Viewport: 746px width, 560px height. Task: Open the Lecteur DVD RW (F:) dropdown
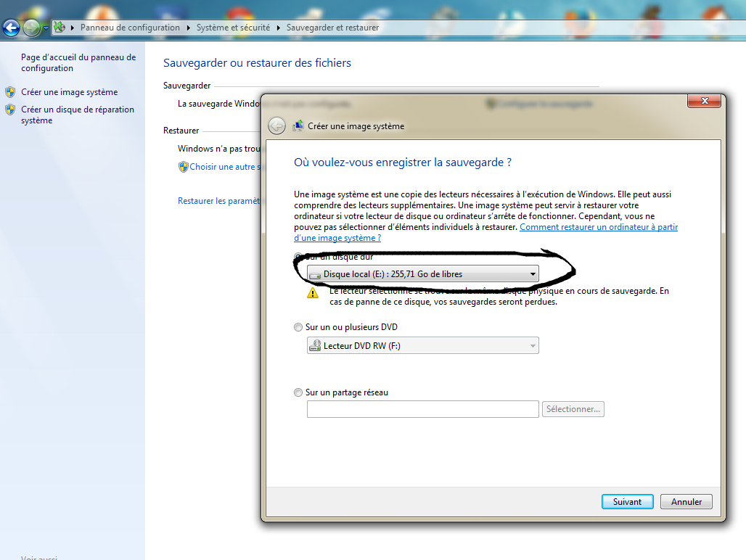pos(423,345)
